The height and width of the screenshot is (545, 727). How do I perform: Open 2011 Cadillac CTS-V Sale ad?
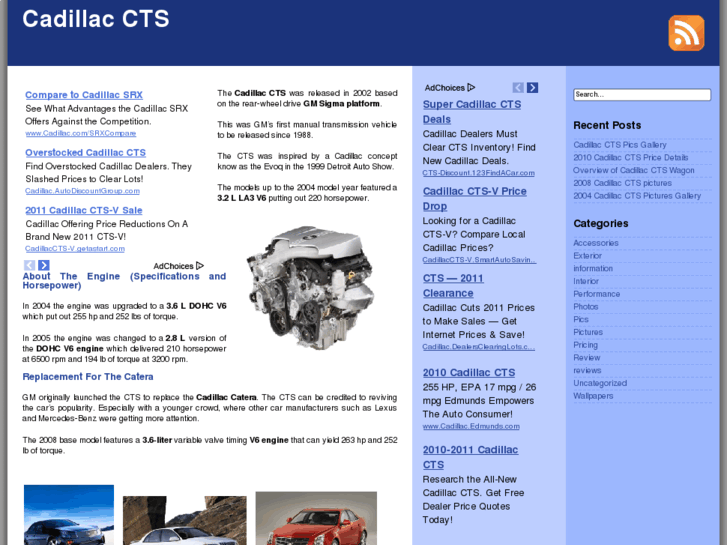[x=83, y=210]
